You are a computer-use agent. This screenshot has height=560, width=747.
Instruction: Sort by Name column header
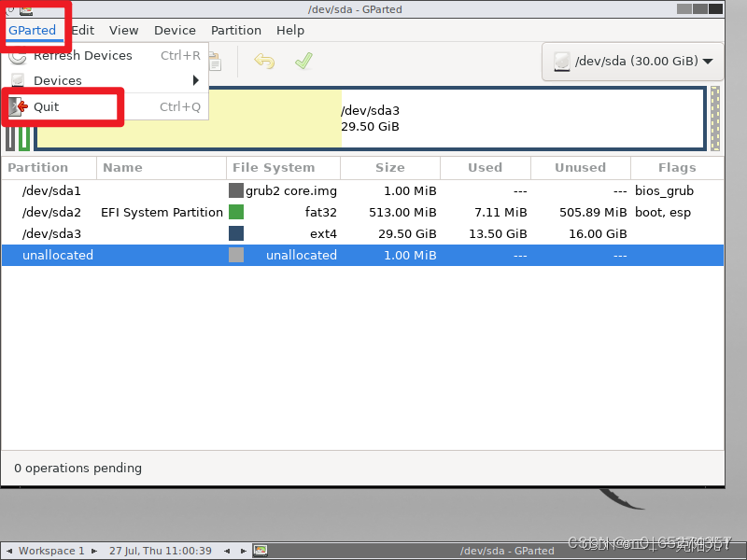[162, 168]
